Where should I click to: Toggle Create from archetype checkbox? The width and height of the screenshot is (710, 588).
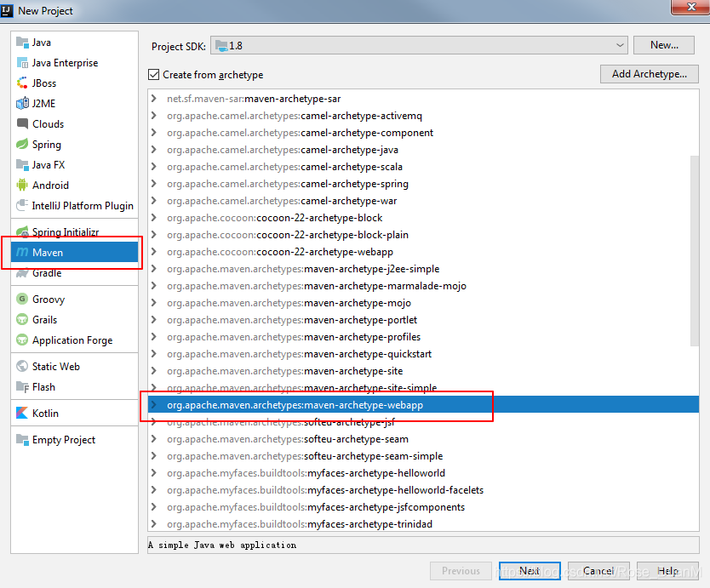[x=154, y=75]
